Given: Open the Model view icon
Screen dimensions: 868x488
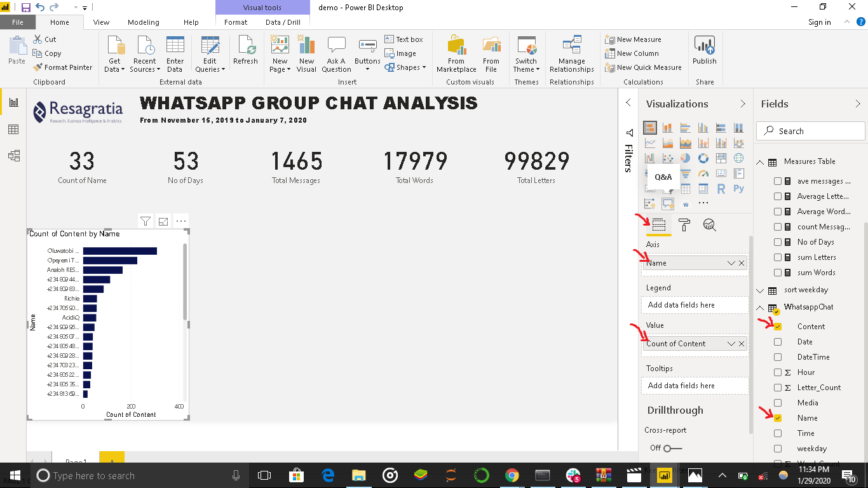Looking at the screenshot, I should [x=13, y=155].
